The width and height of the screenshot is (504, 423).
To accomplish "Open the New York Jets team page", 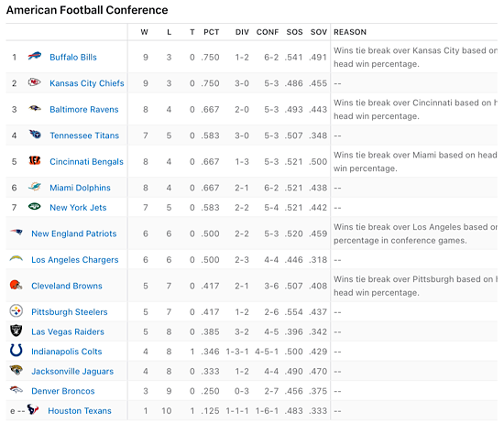I will 78,208.
